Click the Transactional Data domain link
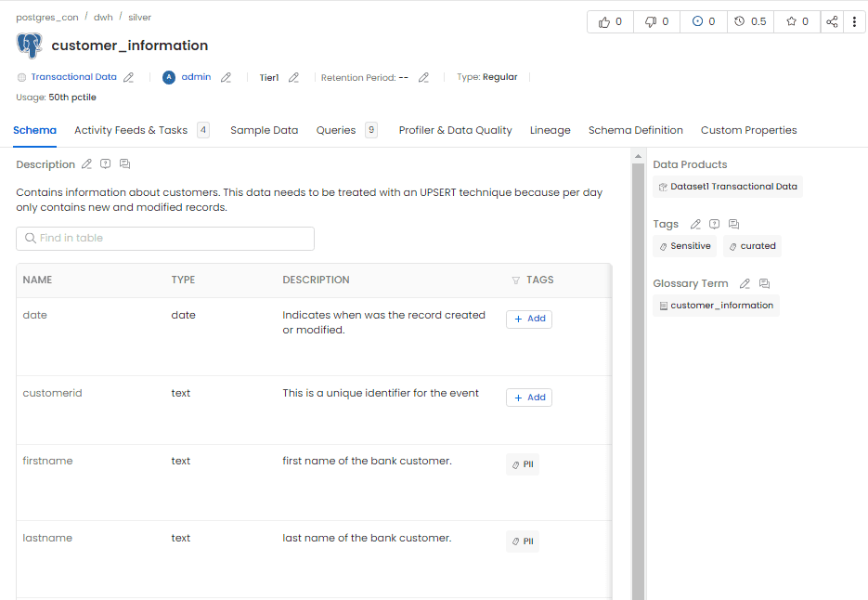 point(73,77)
